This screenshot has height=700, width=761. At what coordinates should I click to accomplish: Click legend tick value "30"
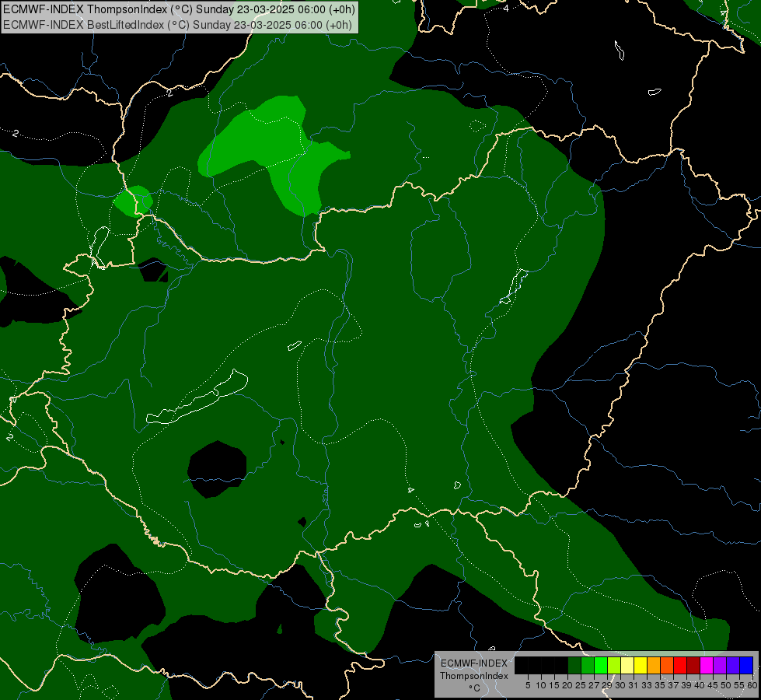point(620,685)
